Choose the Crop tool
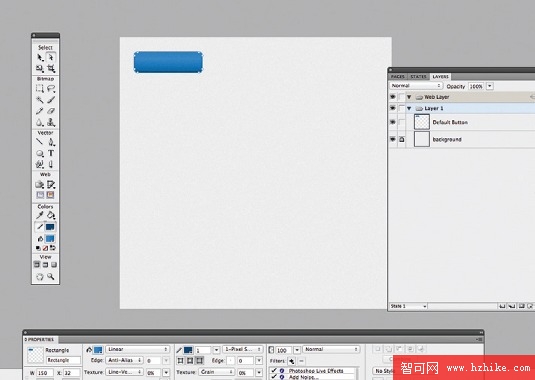Screen dimensions: 535x380 pos(51,68)
